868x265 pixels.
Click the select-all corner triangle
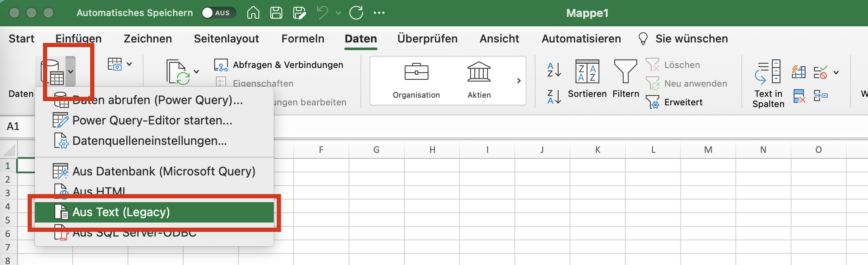pos(9,150)
